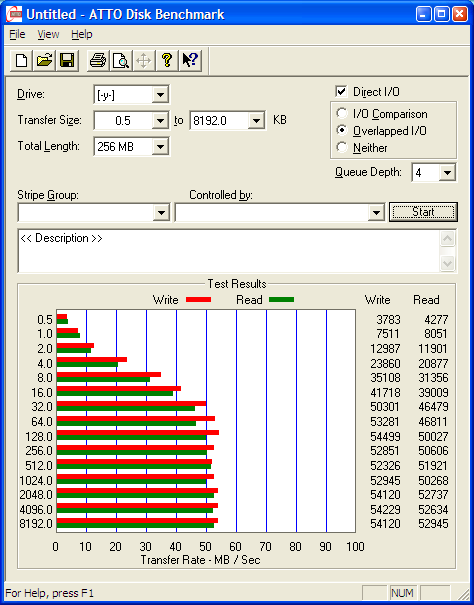
Task: Click the read value 4277
Action: point(436,319)
